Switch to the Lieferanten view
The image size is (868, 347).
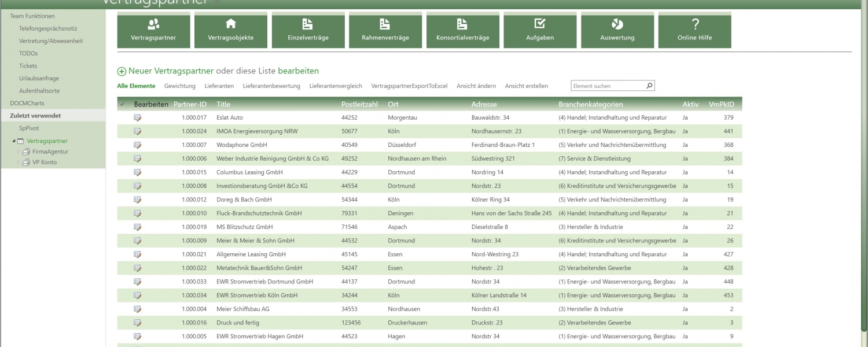pyautogui.click(x=219, y=86)
